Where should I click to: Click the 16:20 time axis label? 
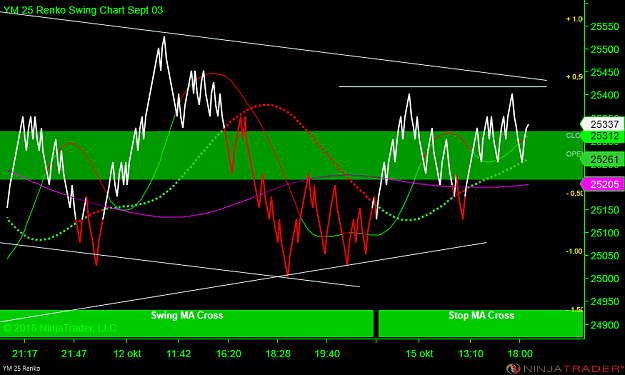pyautogui.click(x=228, y=353)
